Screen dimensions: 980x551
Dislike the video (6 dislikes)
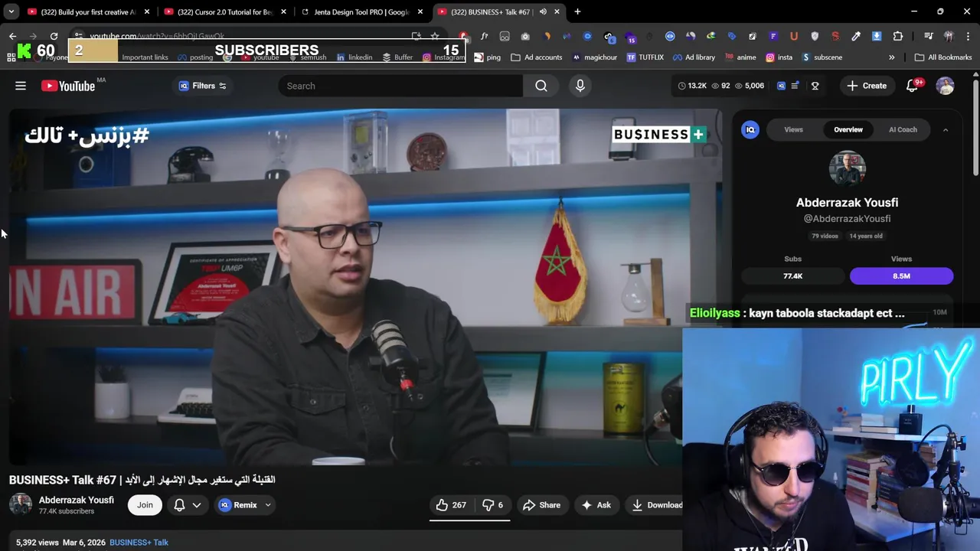pos(492,505)
